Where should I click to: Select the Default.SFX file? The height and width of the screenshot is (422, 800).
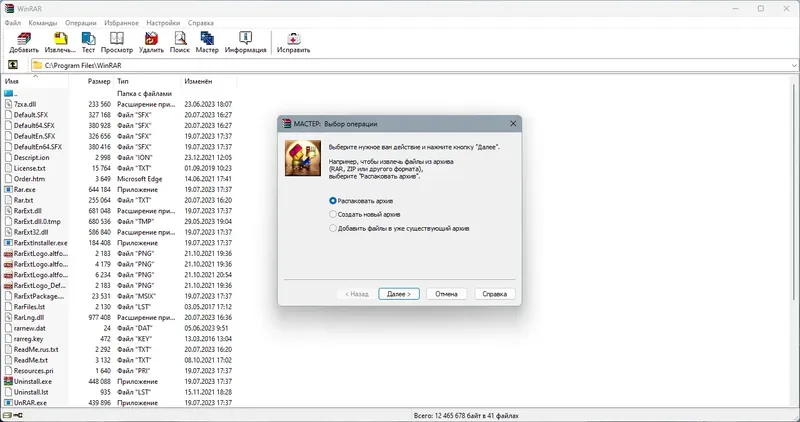(31, 115)
